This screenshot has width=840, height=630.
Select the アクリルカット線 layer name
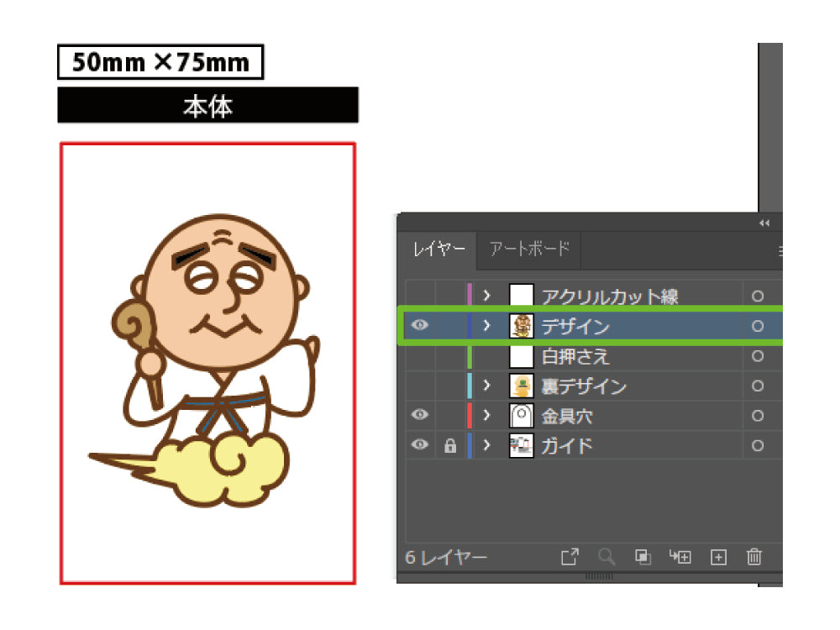pos(610,297)
